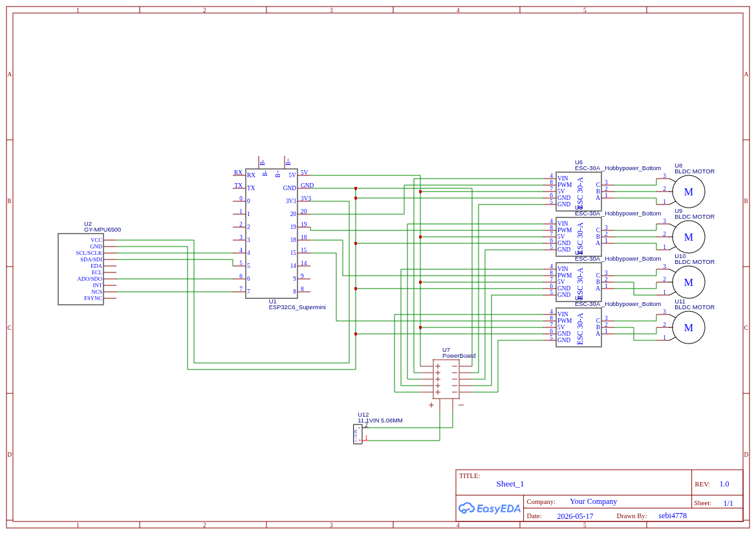This screenshot has width=756, height=535.
Task: Select the U8 BLDC motor M symbol
Action: click(x=689, y=191)
